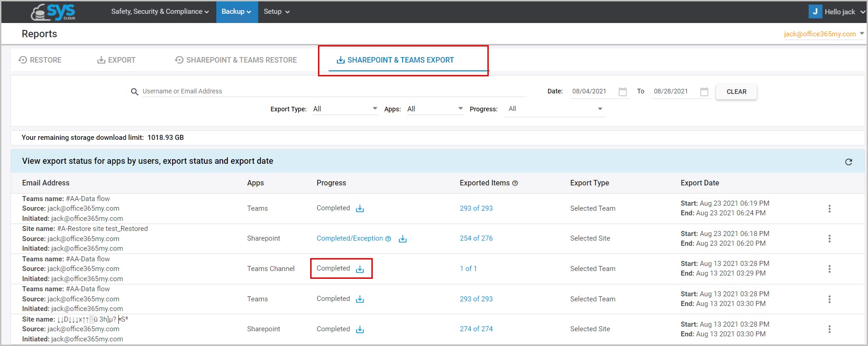Open more options for the Teams Channel row
868x346 pixels.
pos(829,269)
